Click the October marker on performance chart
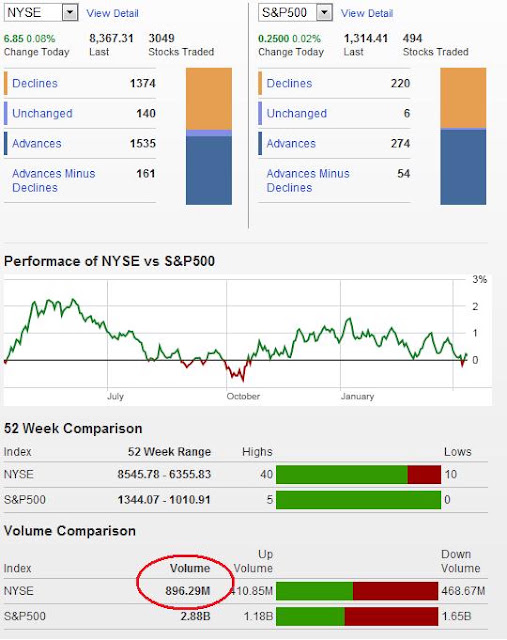507x640 pixels. click(243, 396)
